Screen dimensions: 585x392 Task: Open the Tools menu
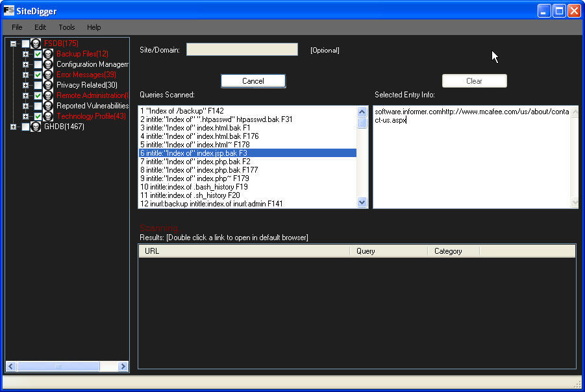coord(66,27)
